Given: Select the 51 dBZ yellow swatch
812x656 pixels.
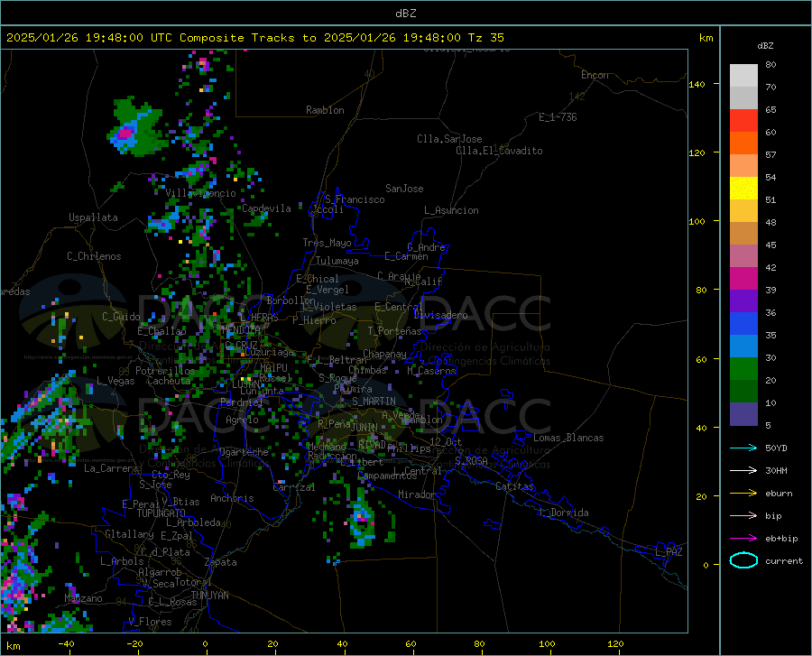Looking at the screenshot, I should [743, 189].
